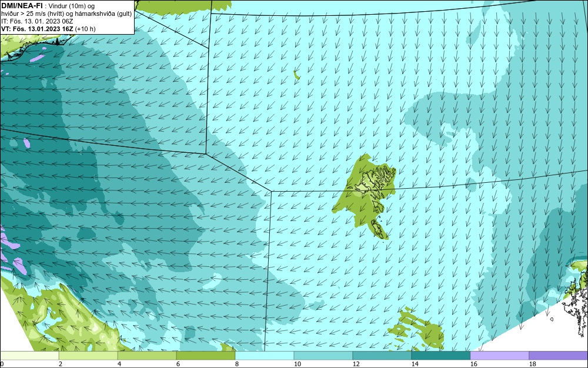
Task: Click the 0–2 m/s pale legend swatch
Action: (29, 355)
